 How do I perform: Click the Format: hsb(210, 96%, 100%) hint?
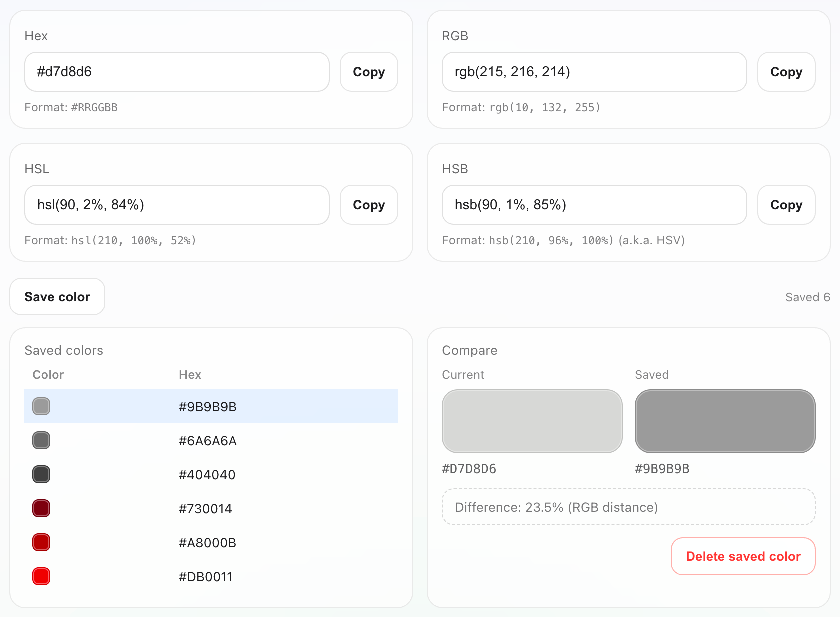pos(563,240)
